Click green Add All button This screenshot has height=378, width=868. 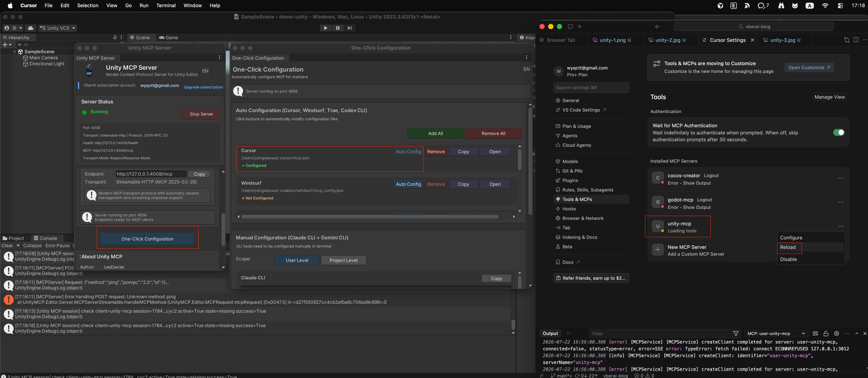(x=435, y=133)
